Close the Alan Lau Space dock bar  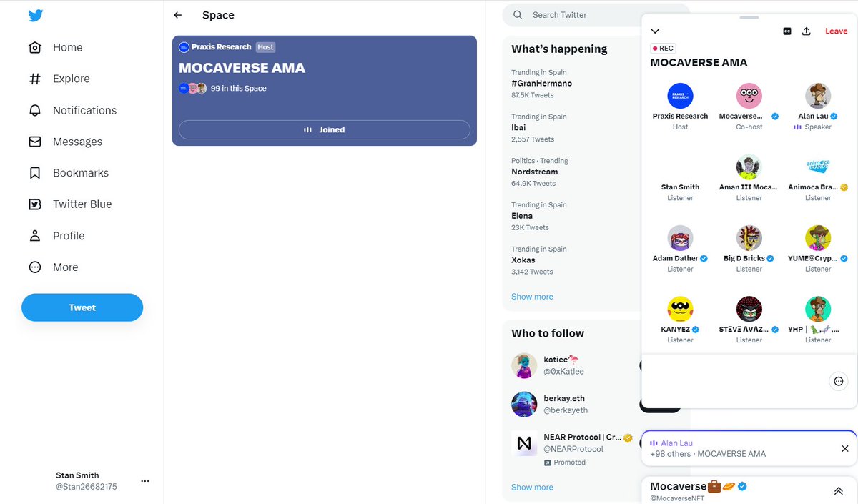pyautogui.click(x=844, y=448)
